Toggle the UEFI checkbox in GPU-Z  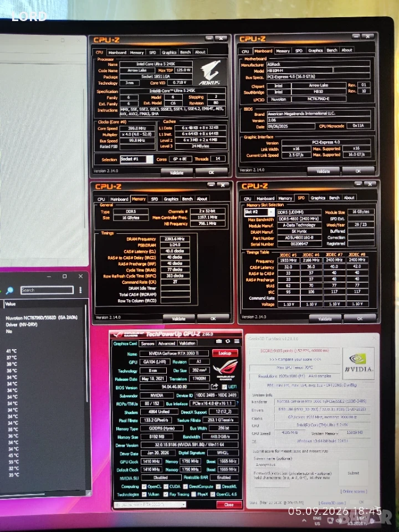click(224, 387)
